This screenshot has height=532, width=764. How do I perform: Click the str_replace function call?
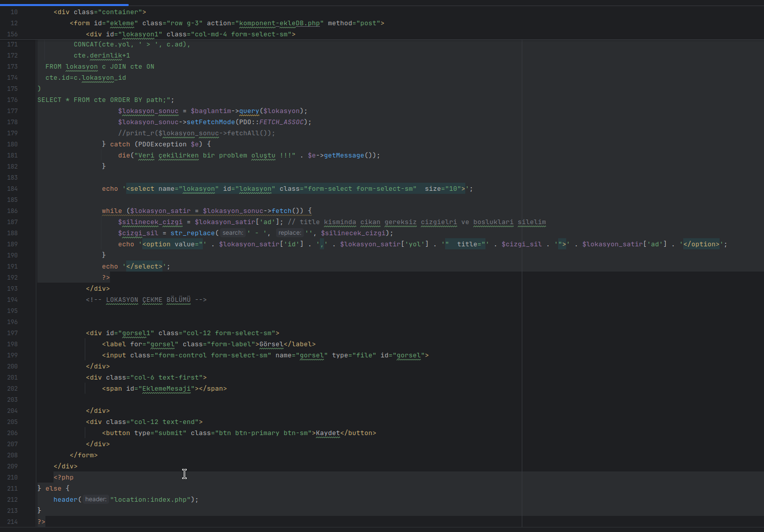click(193, 233)
